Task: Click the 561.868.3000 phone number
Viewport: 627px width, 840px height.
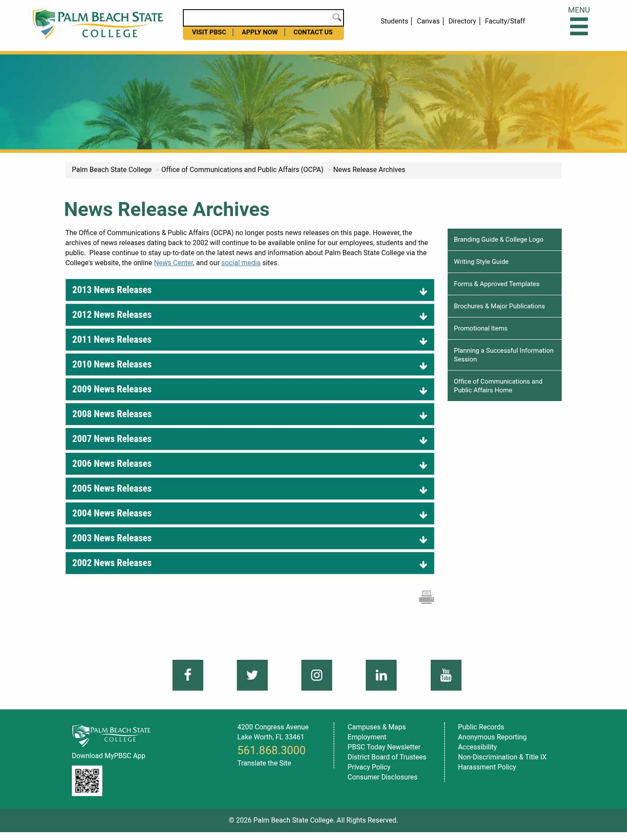Action: point(271,750)
